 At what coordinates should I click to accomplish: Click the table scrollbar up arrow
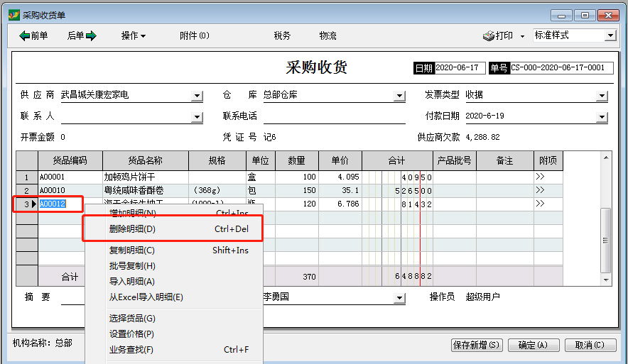606,158
